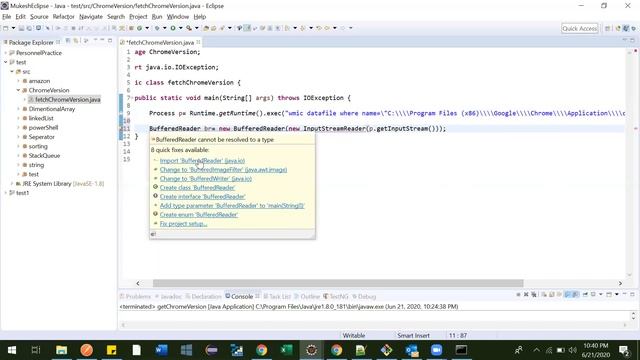The image size is (640, 360).
Task: Open the Source menu
Action: (x=39, y=17)
